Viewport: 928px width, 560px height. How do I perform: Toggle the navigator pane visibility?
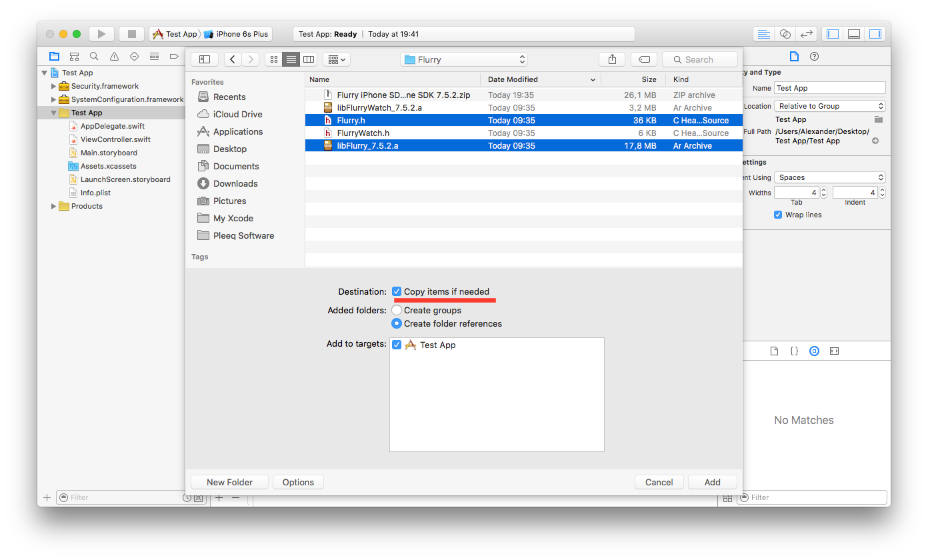(833, 34)
